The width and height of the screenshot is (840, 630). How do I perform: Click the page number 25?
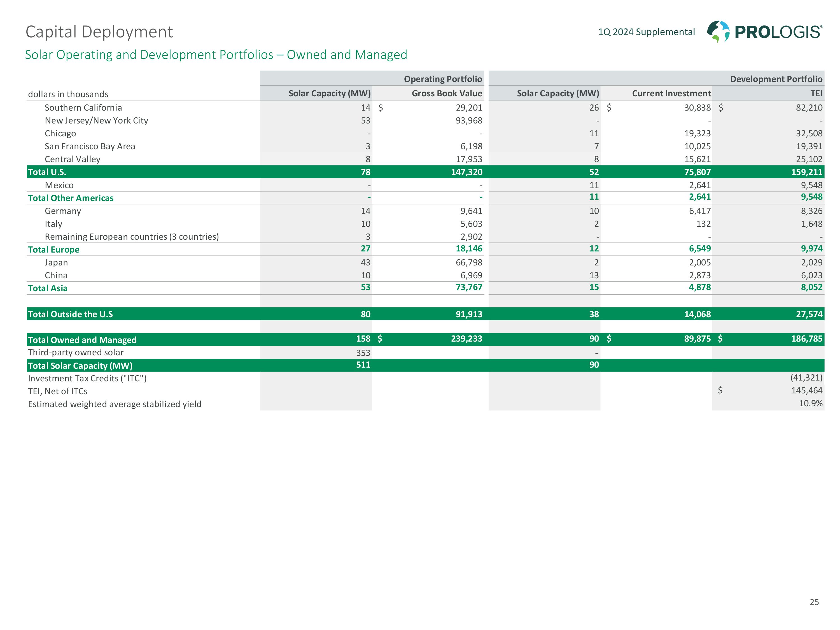tap(814, 602)
